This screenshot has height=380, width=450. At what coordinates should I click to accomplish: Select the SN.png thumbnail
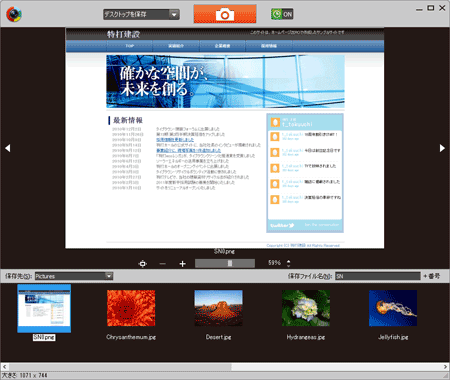click(44, 308)
